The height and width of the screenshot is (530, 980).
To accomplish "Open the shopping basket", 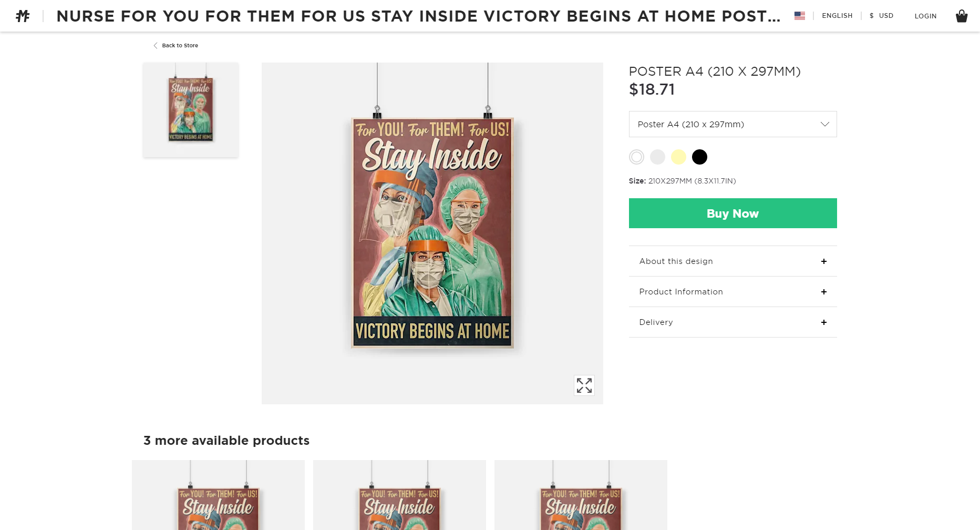I will click(961, 16).
